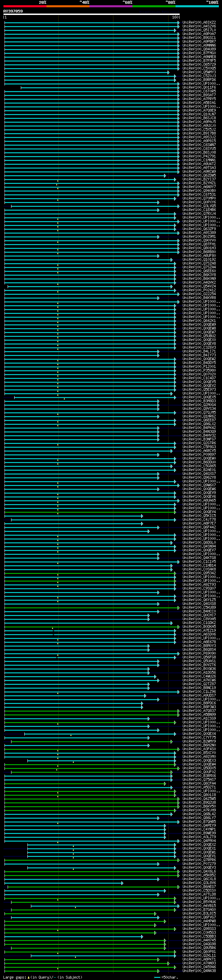Select label UniRef100_A9U4T2
The width and height of the screenshot is (222, 980).
coord(199,164)
